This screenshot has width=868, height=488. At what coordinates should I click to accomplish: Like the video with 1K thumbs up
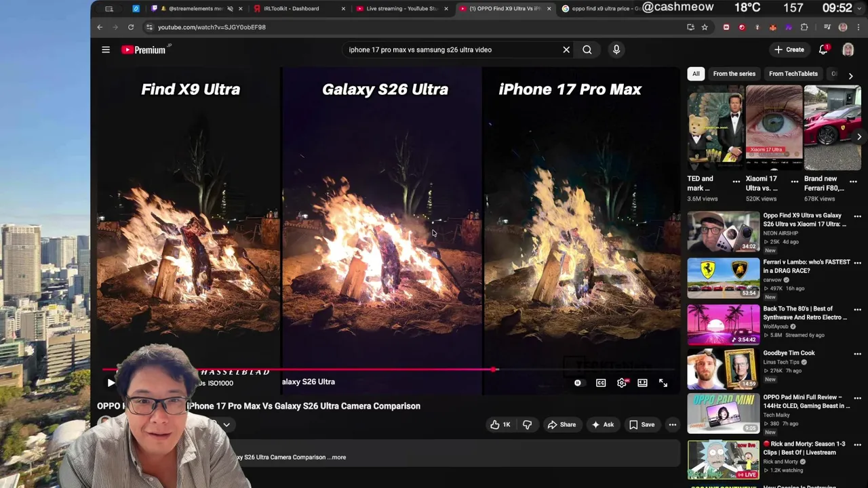point(500,425)
